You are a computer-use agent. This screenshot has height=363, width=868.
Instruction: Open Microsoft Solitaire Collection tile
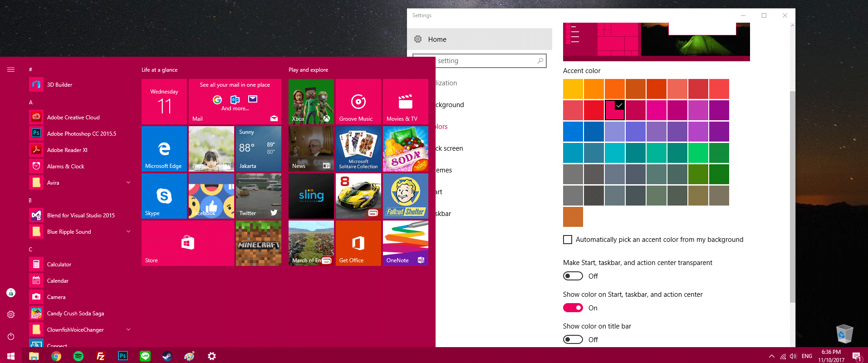click(358, 149)
